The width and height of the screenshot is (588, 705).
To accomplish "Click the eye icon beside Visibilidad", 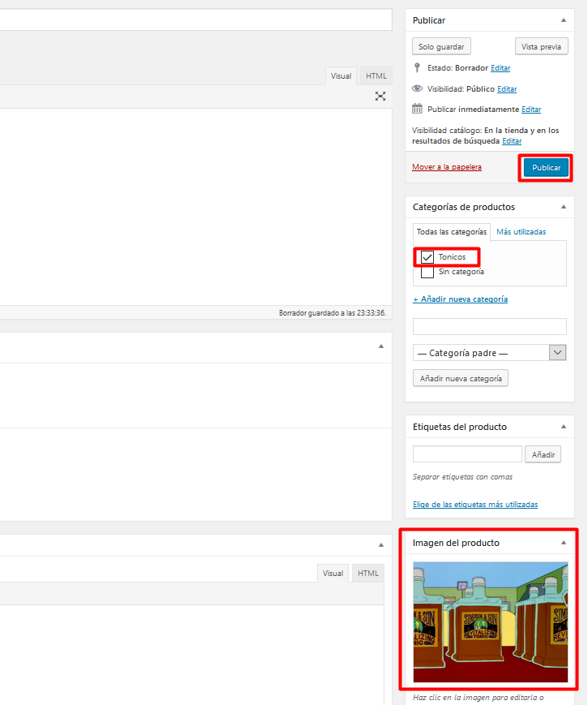I will 417,88.
